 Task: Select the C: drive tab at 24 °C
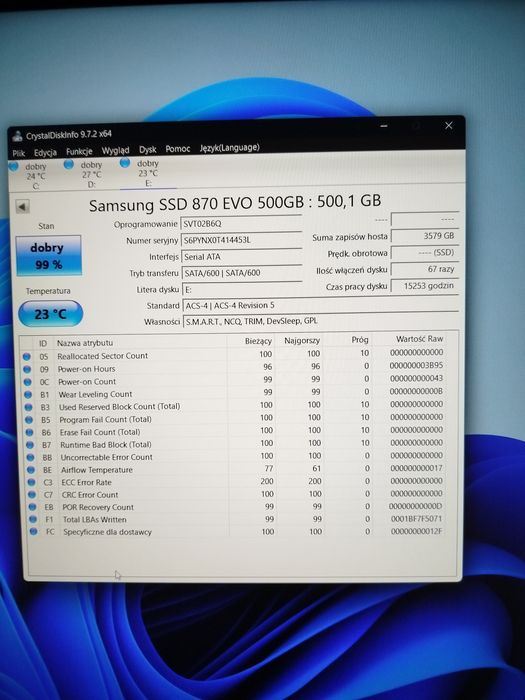tap(29, 176)
